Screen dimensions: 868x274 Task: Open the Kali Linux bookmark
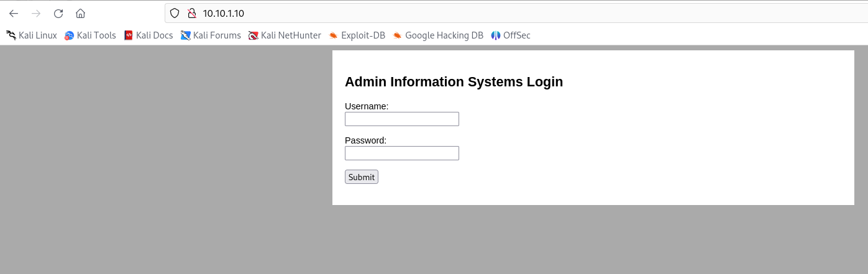tap(32, 35)
